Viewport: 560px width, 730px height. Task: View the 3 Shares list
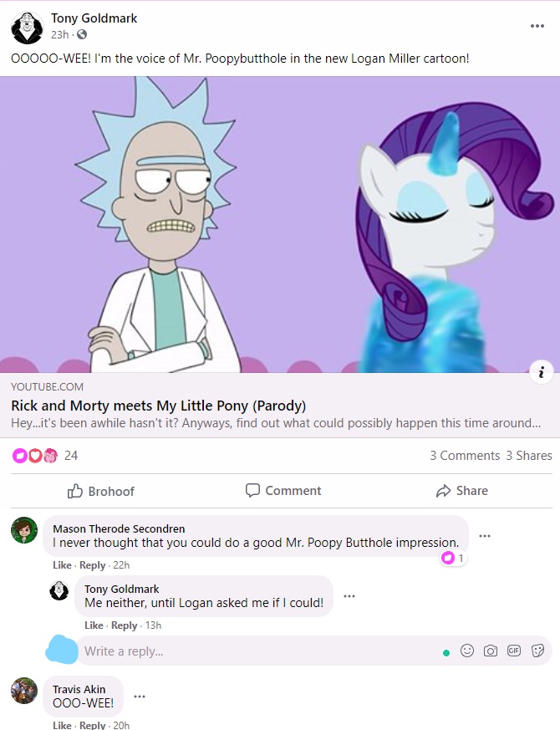pyautogui.click(x=529, y=456)
